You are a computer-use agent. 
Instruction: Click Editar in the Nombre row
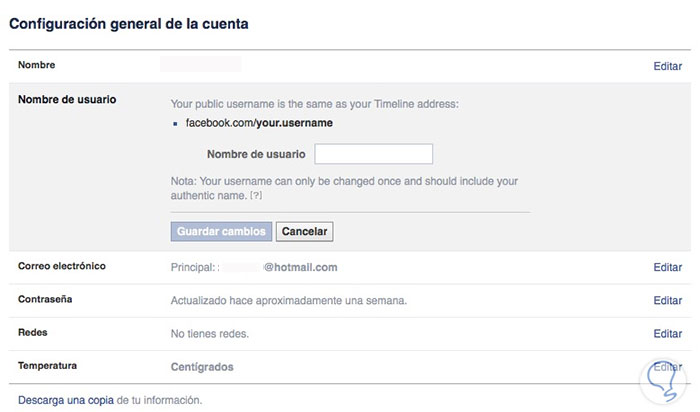tap(667, 66)
